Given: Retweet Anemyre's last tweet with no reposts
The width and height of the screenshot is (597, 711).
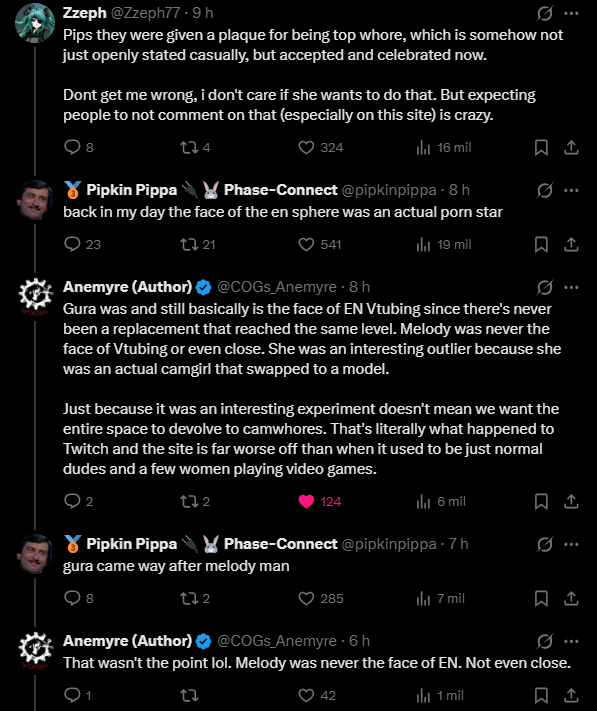Looking at the screenshot, I should [189, 695].
